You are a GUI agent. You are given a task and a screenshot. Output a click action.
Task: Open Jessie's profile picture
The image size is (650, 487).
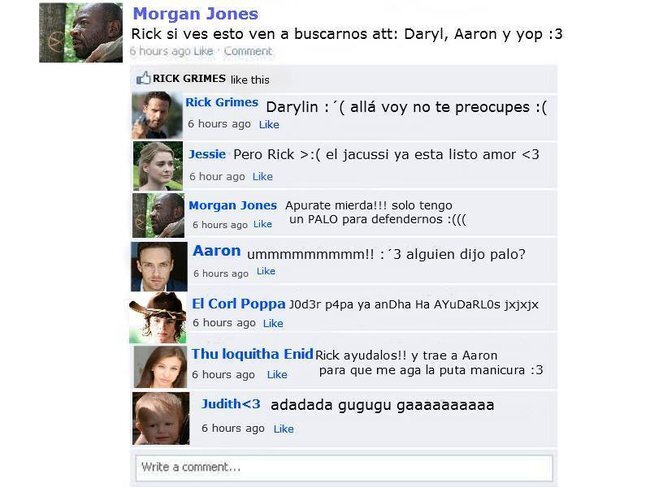click(158, 166)
